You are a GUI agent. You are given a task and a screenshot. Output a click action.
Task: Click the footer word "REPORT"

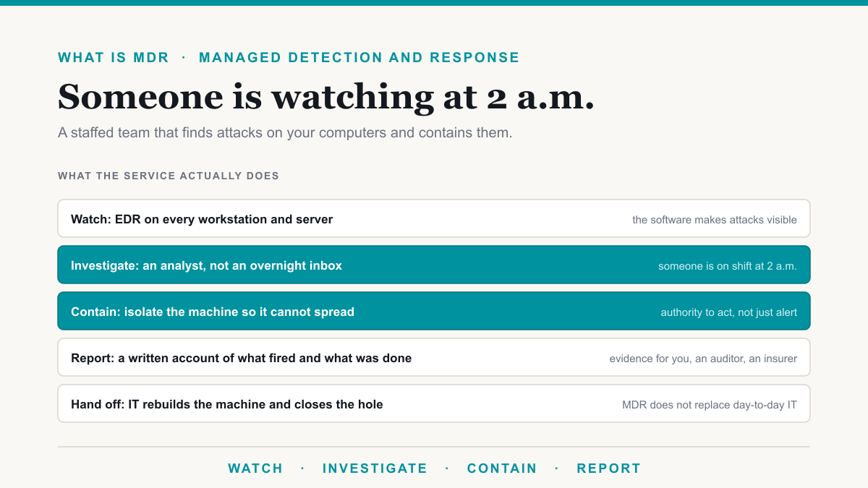coord(609,468)
